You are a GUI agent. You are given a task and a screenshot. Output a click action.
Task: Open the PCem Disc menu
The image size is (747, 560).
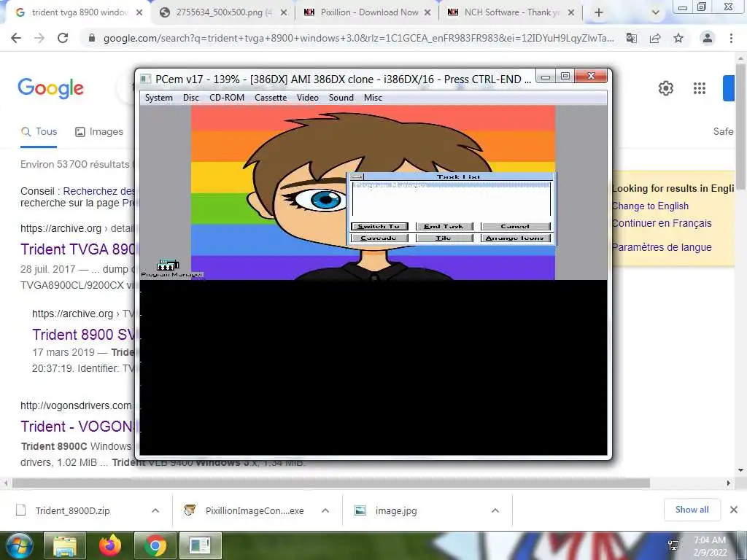(x=191, y=98)
